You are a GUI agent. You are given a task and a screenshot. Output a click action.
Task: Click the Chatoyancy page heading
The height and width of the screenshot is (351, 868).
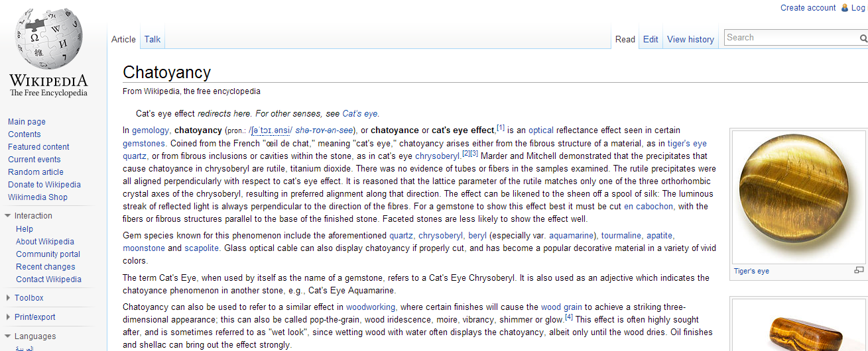click(166, 72)
